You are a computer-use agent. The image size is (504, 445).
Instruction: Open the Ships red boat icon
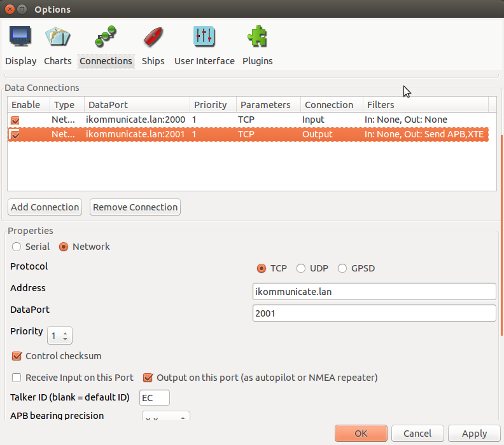153,37
